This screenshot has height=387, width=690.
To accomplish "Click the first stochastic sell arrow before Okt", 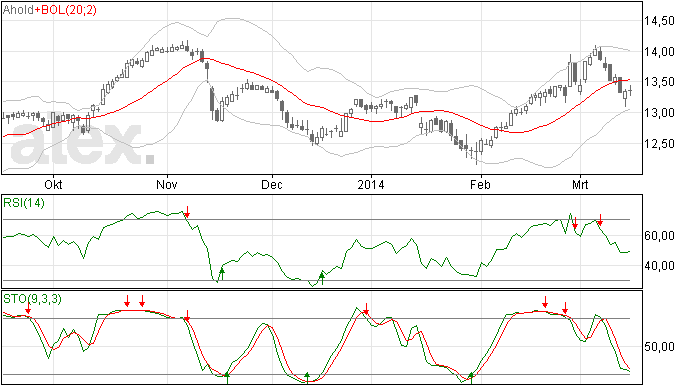I will 28,309.
